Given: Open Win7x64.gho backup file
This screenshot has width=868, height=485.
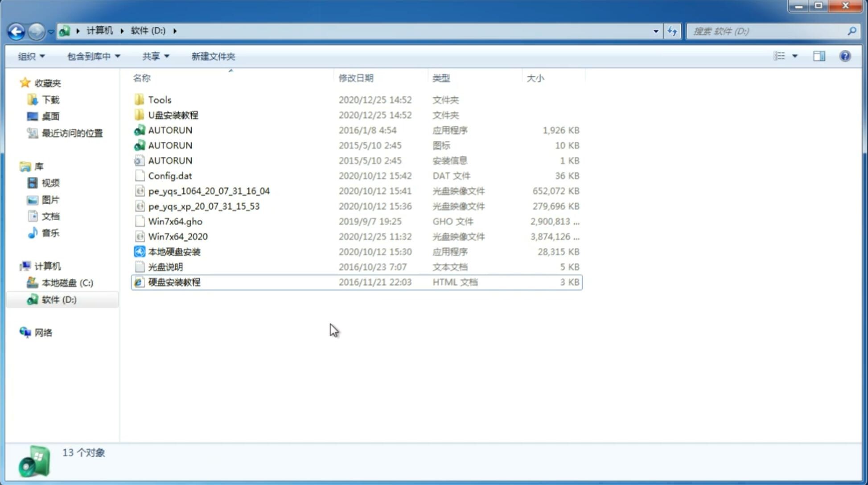Looking at the screenshot, I should tap(175, 221).
